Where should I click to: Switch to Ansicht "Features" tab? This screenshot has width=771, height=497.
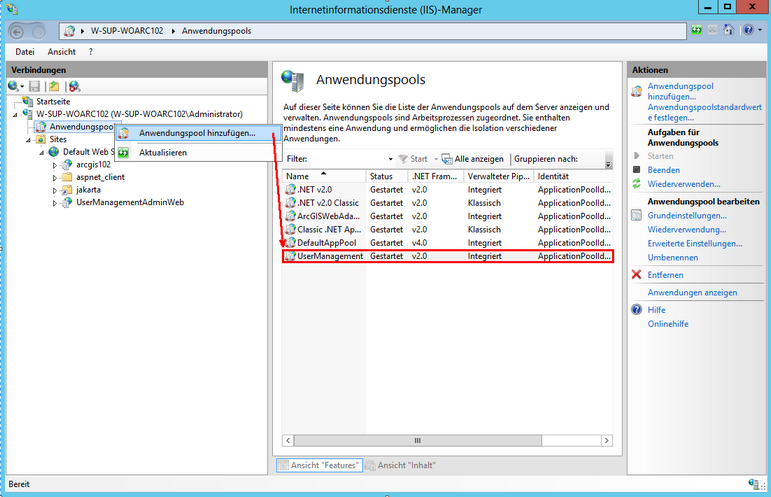319,465
